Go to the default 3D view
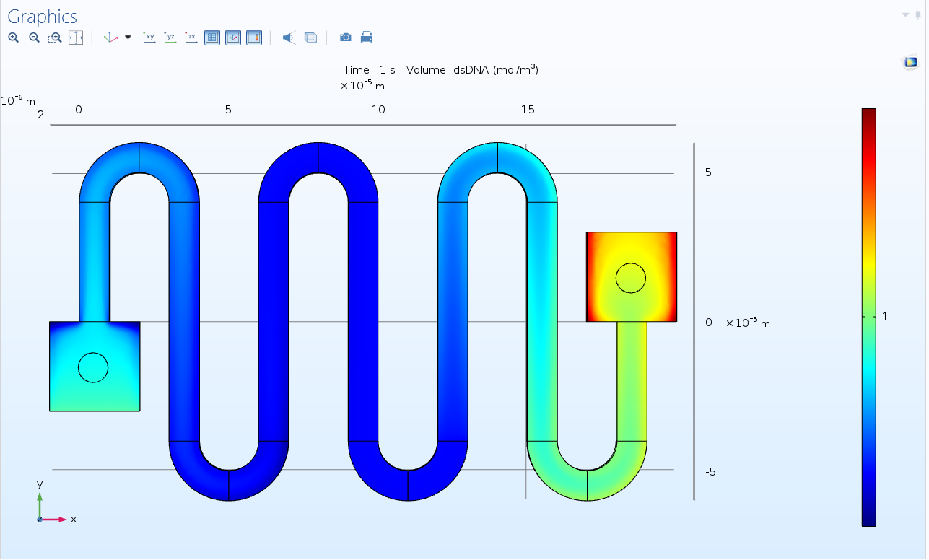The width and height of the screenshot is (929, 560). pos(111,38)
